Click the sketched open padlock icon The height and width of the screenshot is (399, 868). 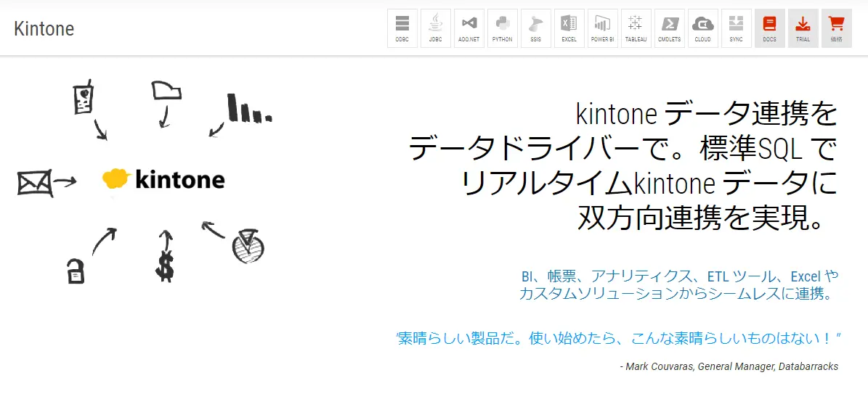pyautogui.click(x=76, y=271)
